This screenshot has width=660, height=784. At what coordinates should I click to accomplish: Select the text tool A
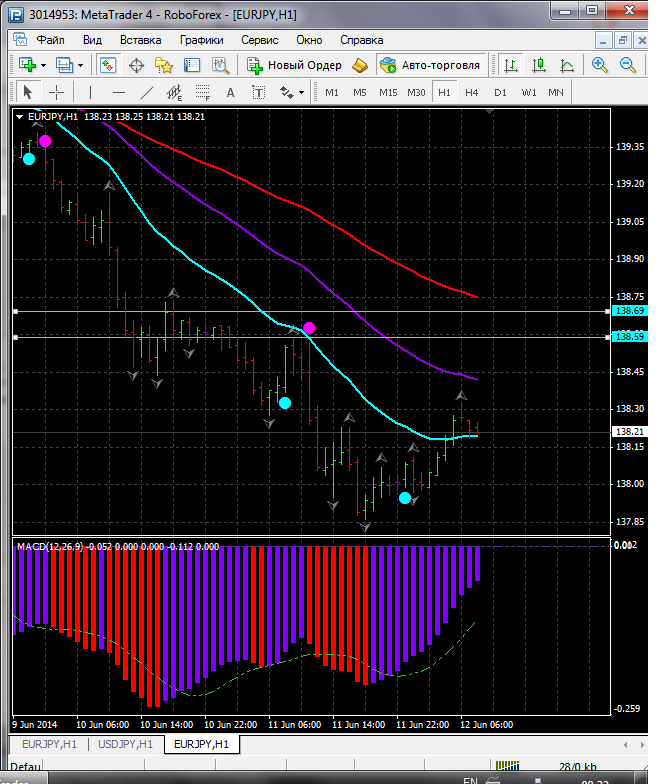pos(230,92)
